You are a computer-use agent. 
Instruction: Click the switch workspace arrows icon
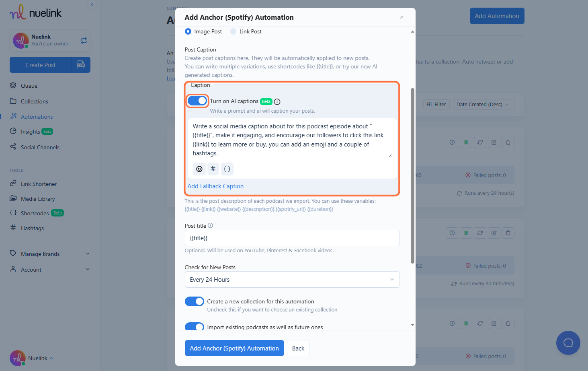click(84, 41)
